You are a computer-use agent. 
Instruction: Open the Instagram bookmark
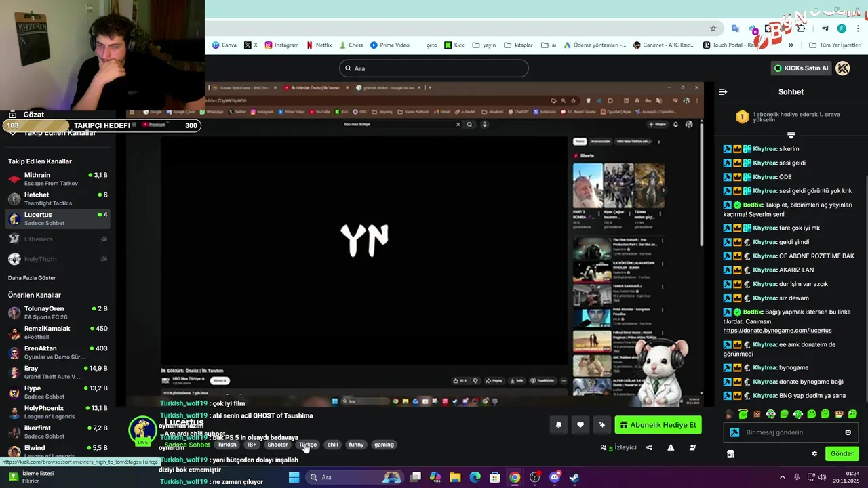[281, 45]
